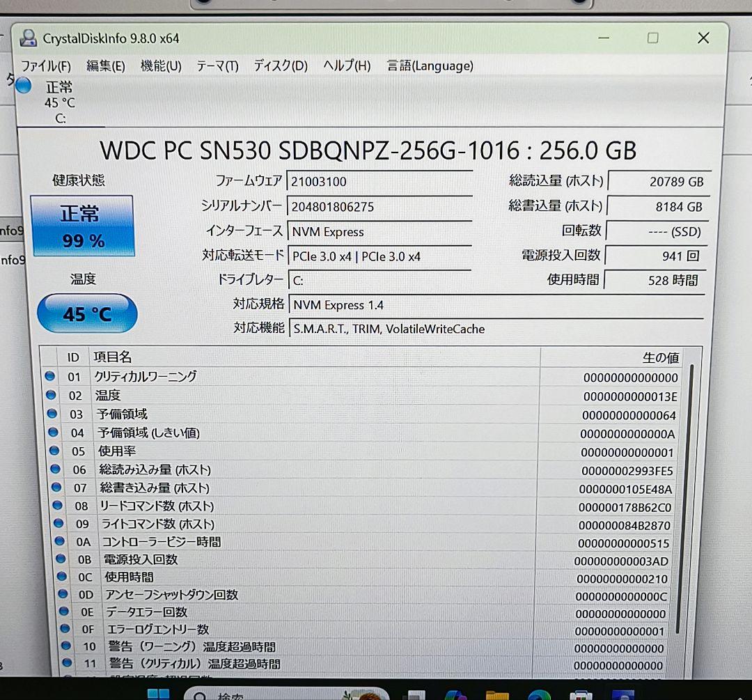The height and width of the screenshot is (700, 752).
Task: Click status dot for 09 ライトコマンド数 row
Action: click(x=58, y=523)
